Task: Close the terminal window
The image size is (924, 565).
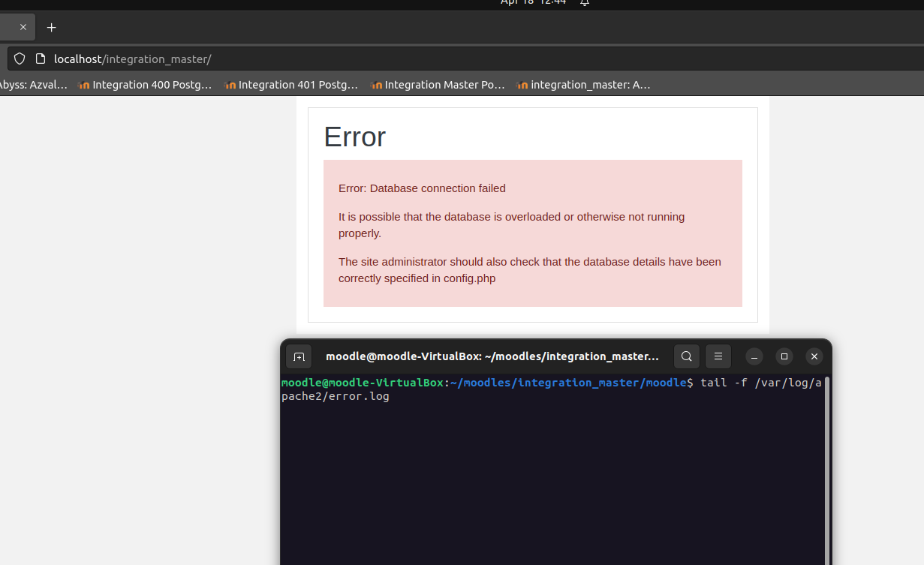Action: 814,356
